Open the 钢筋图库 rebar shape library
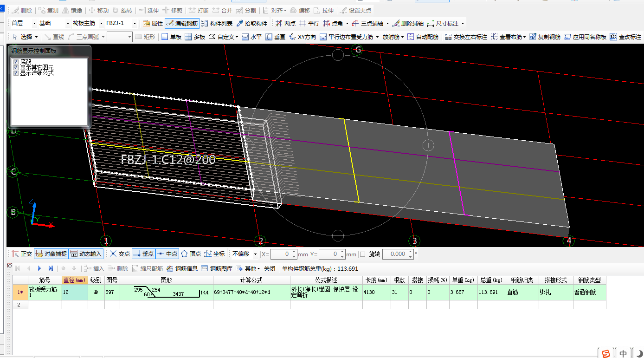 pyautogui.click(x=217, y=268)
